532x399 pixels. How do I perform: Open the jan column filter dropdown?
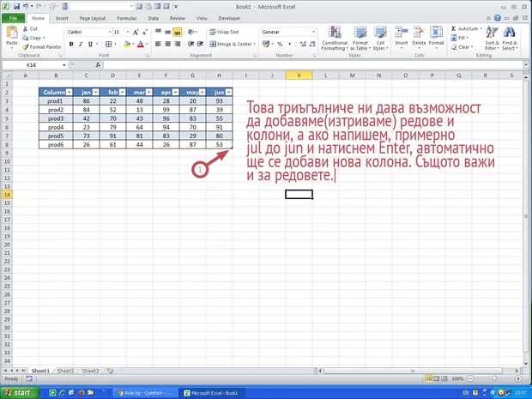pos(96,93)
